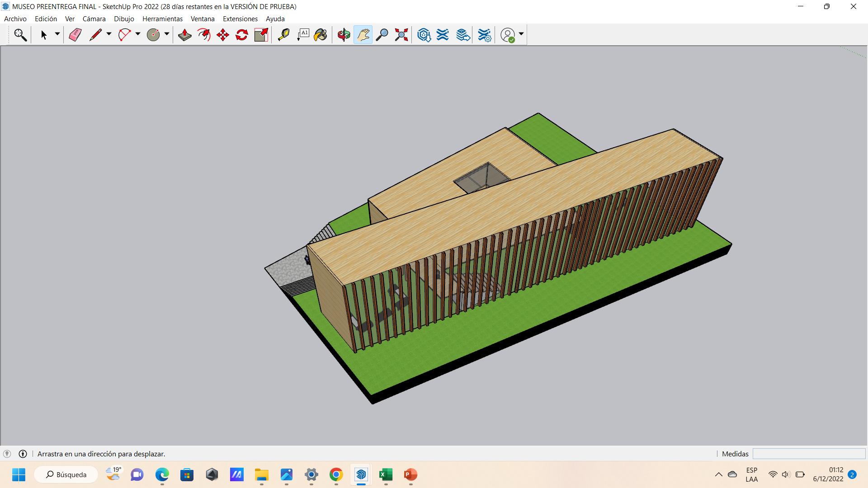The width and height of the screenshot is (868, 488).
Task: Select the Paint Bucket tool
Action: click(x=321, y=35)
